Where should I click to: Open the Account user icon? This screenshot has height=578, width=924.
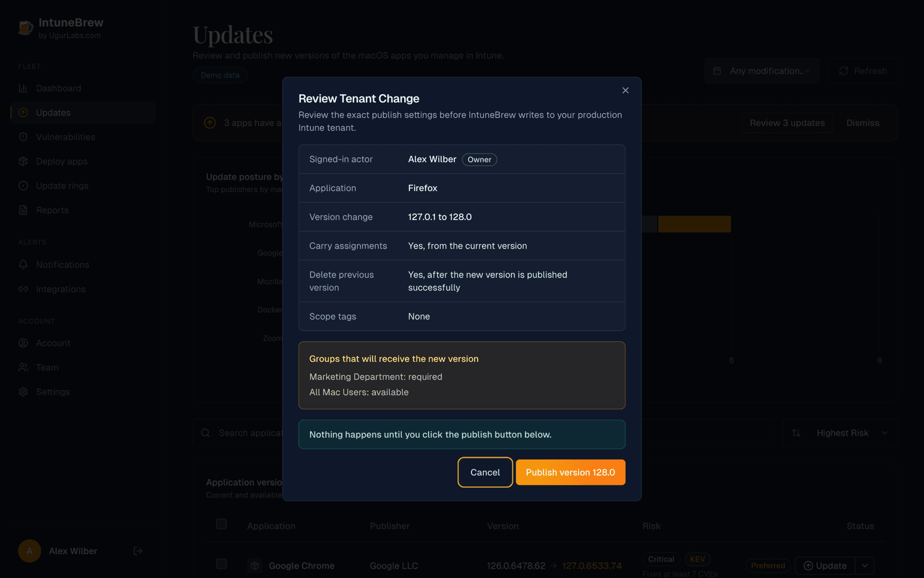pos(23,343)
